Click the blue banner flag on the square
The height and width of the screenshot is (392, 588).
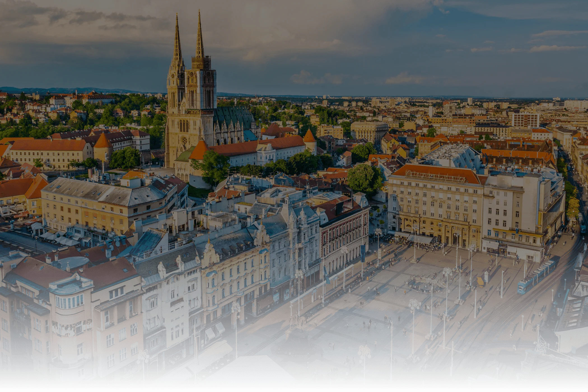click(363, 253)
